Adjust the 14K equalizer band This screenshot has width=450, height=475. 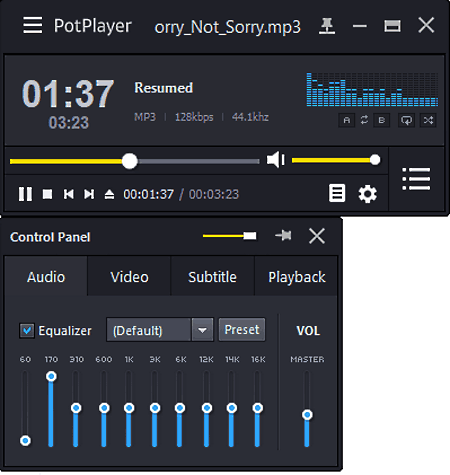pyautogui.click(x=232, y=409)
